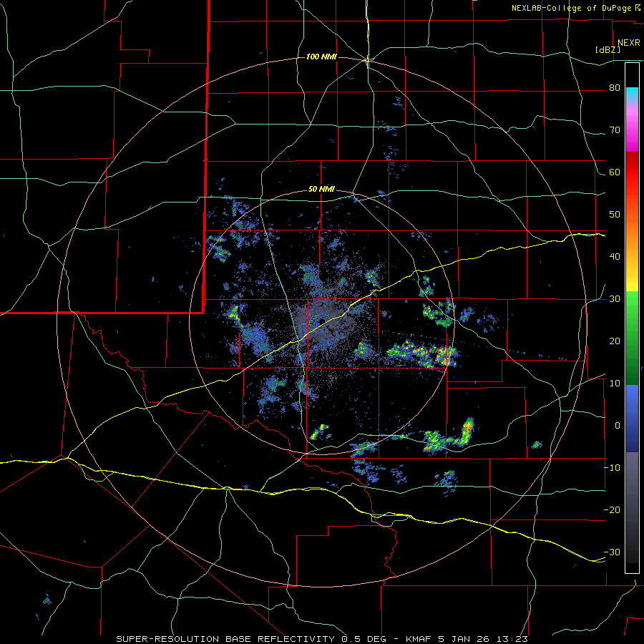Click the 20 value on the dBZ scale
644x644 pixels.
[615, 341]
